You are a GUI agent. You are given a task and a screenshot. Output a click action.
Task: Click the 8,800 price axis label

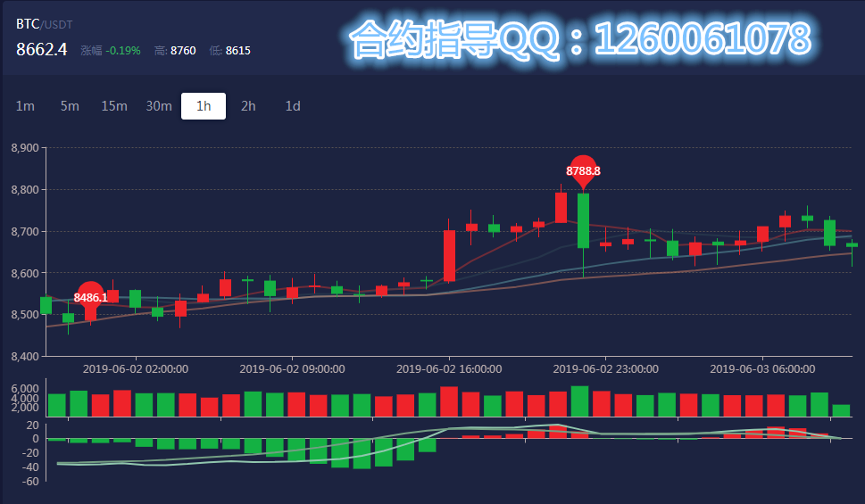pos(25,190)
